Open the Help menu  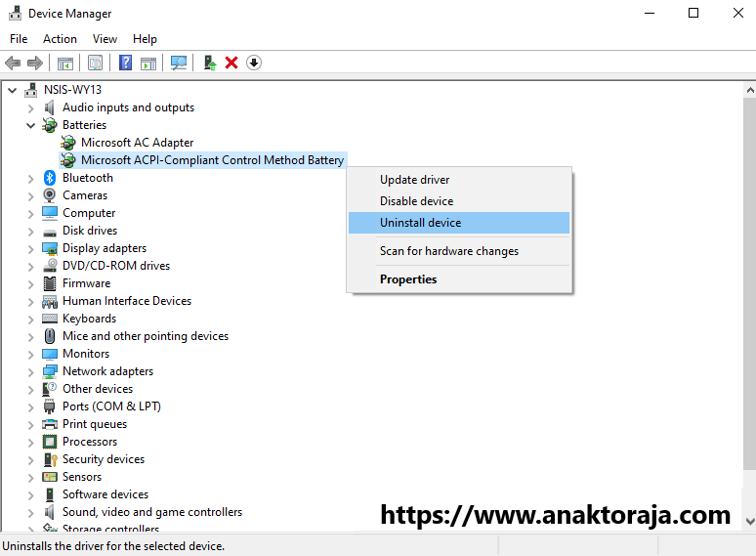tap(145, 39)
